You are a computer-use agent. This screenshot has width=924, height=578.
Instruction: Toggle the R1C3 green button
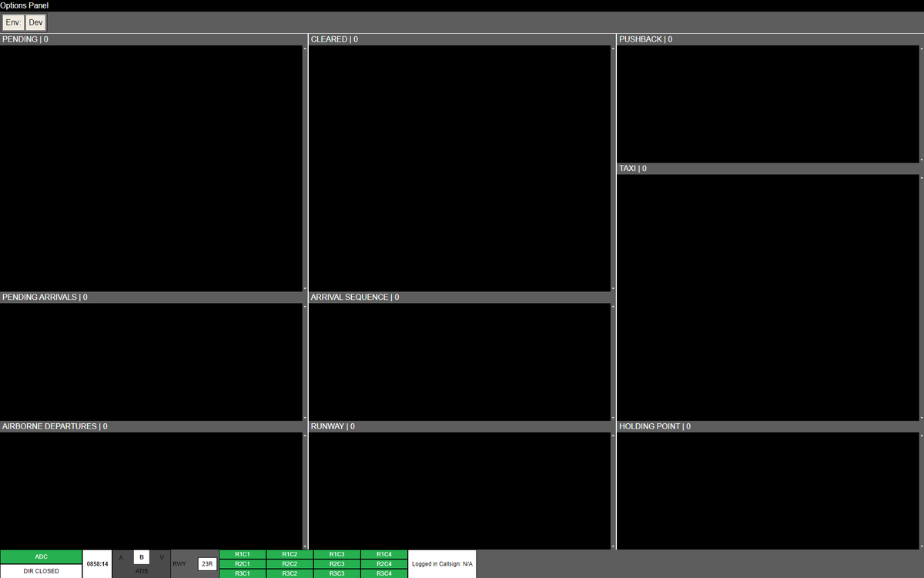(336, 554)
